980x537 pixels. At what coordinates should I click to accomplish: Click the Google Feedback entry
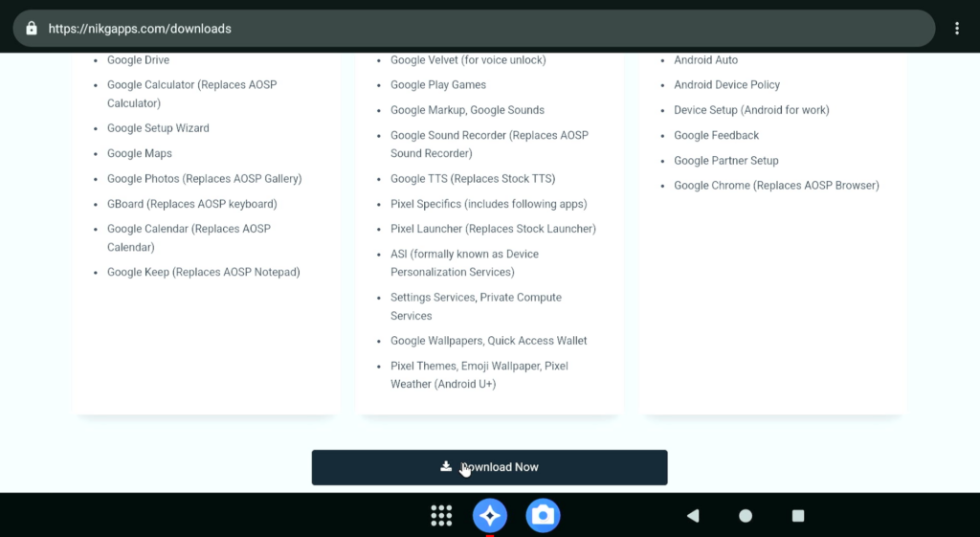(716, 135)
